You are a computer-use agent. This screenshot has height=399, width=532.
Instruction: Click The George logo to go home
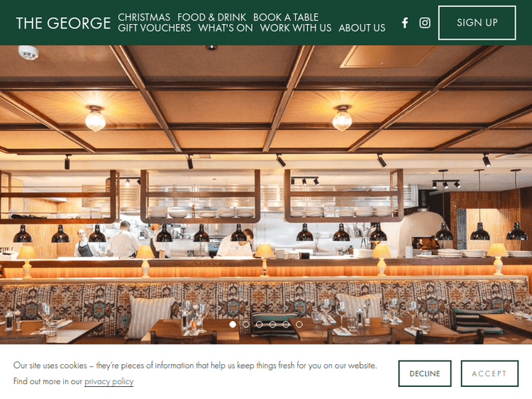tap(63, 23)
